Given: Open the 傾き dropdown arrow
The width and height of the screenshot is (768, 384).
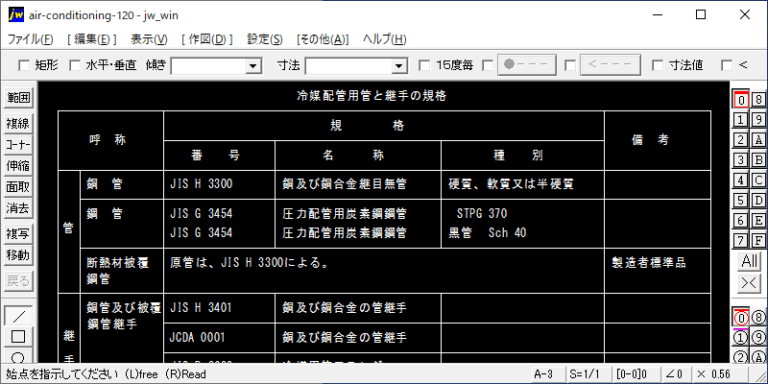Looking at the screenshot, I should tap(253, 66).
